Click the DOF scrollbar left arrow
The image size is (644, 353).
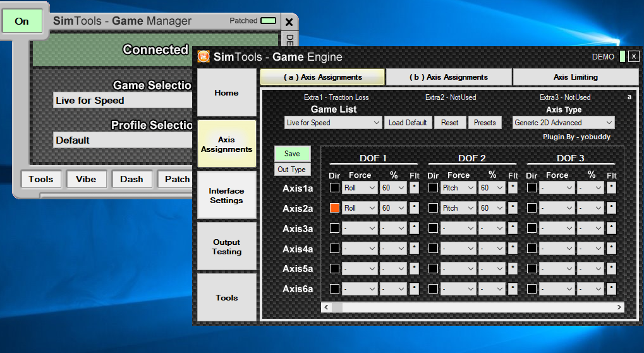click(327, 307)
